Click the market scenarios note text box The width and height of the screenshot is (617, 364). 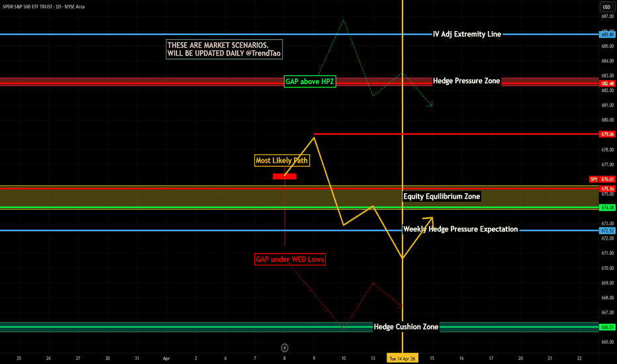click(x=211, y=49)
